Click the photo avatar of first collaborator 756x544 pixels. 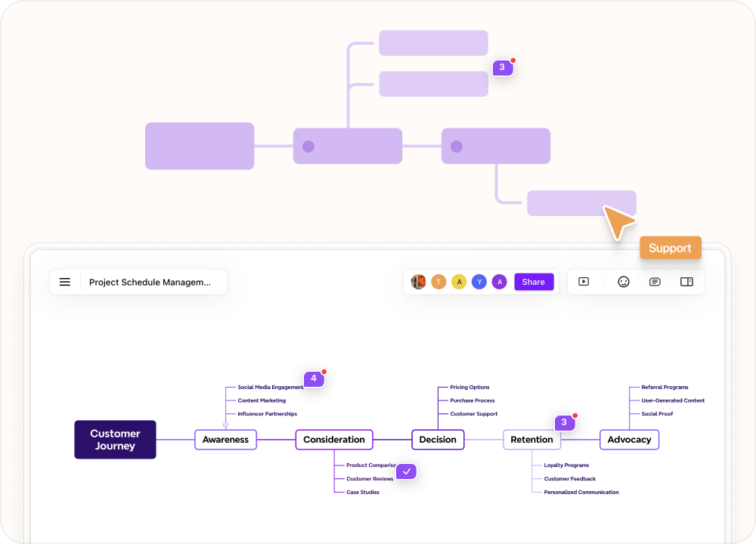418,282
